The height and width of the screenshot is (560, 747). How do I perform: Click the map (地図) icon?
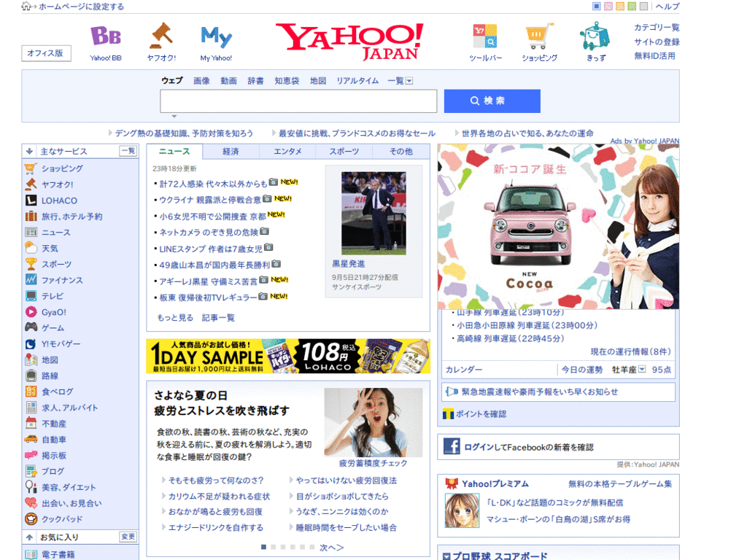(x=31, y=359)
